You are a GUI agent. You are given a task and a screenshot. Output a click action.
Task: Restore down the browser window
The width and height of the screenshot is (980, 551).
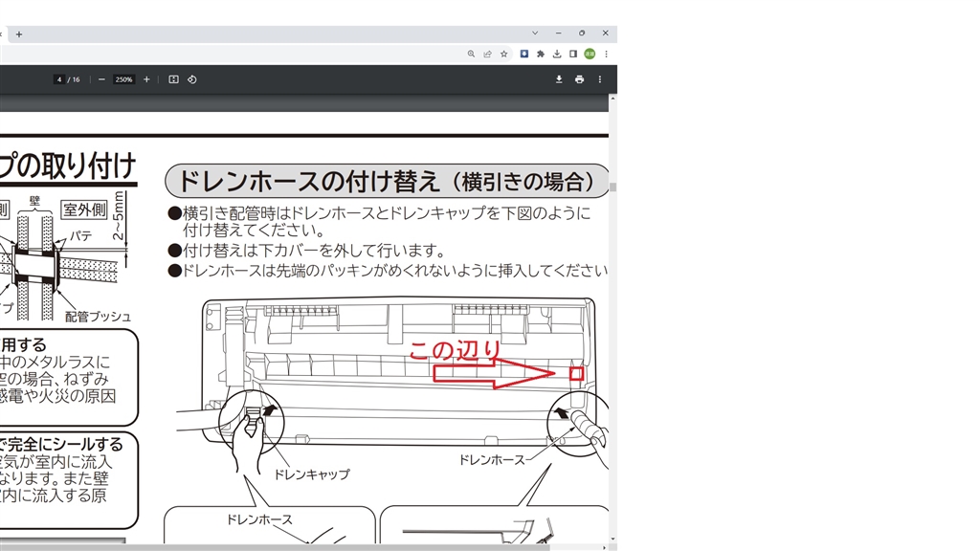point(582,33)
